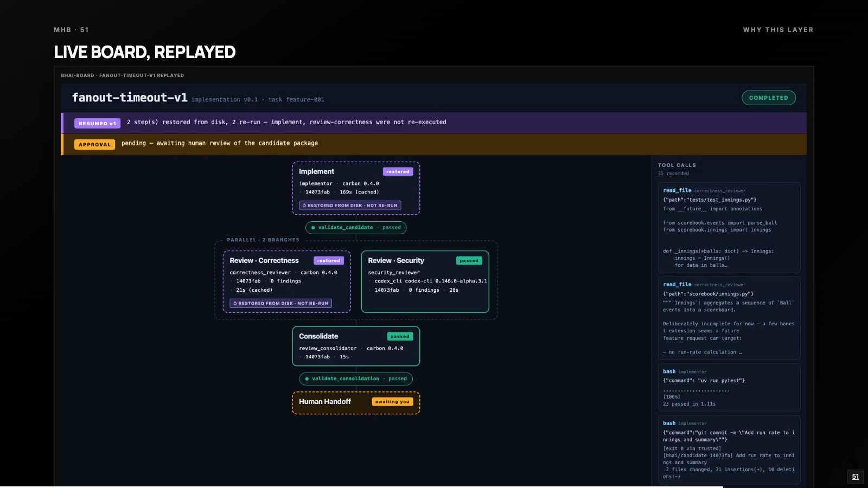
Task: Click the slide progress bar at bottom
Action: [x=361, y=487]
